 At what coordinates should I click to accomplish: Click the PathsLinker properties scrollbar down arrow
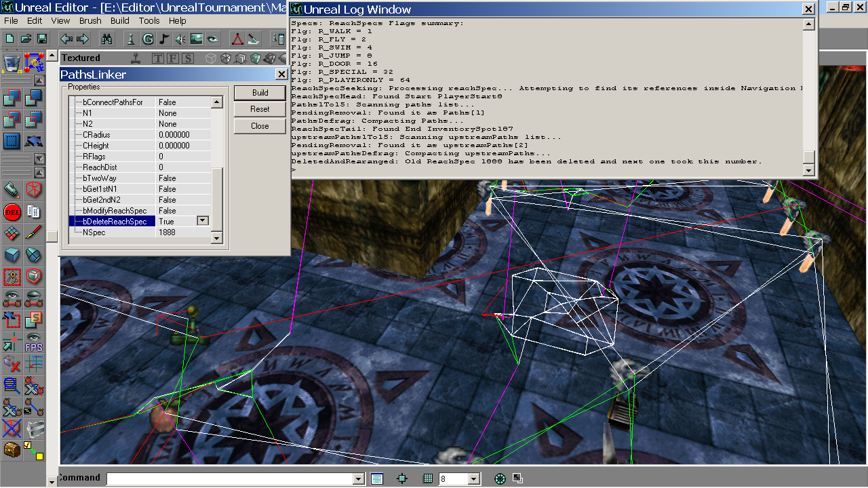click(217, 238)
